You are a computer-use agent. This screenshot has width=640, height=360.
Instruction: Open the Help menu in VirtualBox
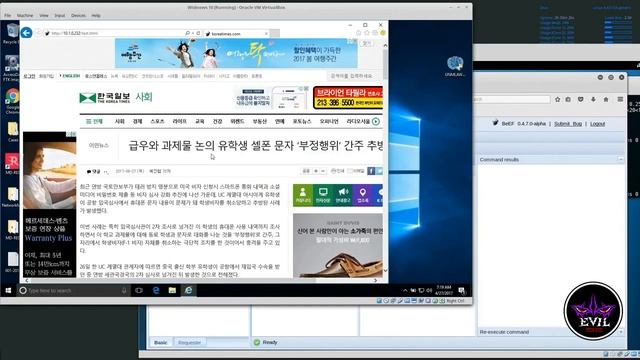click(x=96, y=16)
